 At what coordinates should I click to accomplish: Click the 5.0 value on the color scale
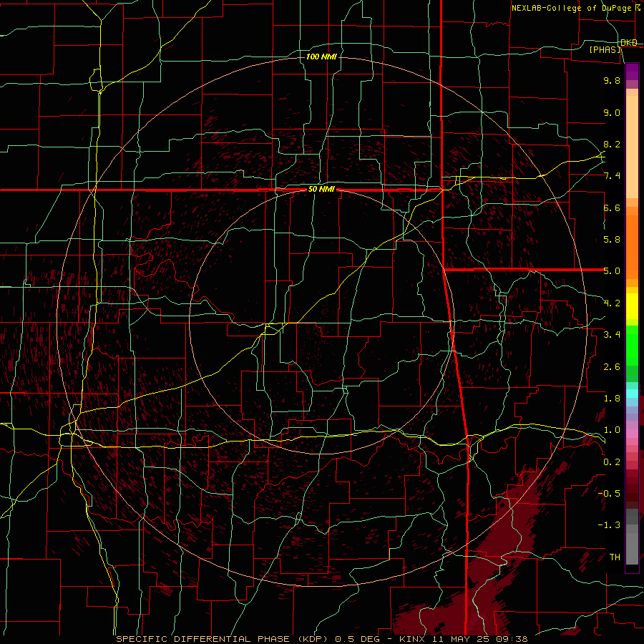(x=612, y=271)
